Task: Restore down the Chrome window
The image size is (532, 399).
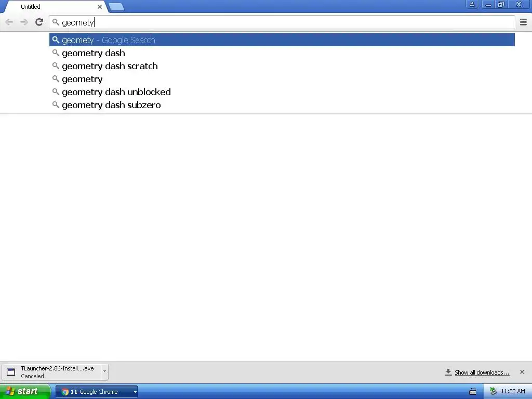Action: 501,4
